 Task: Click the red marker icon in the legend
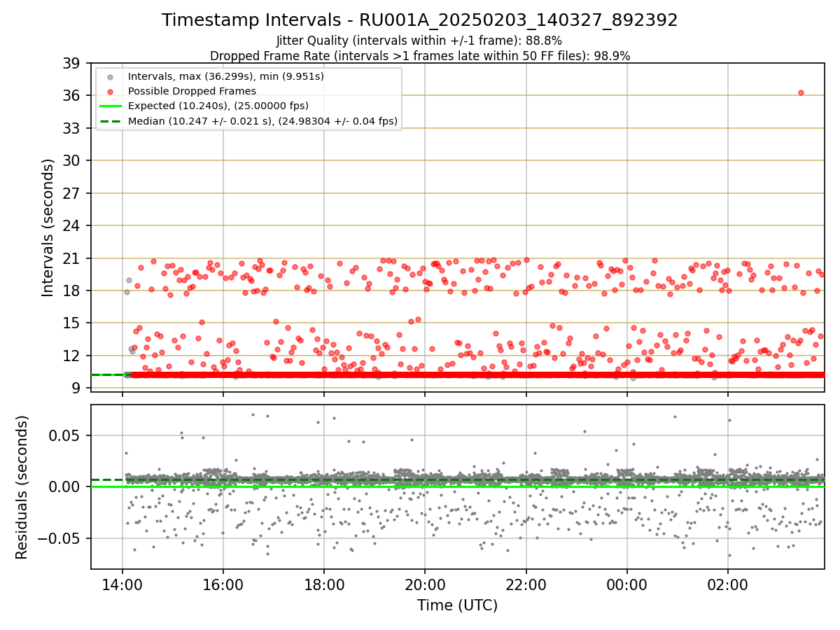111,91
